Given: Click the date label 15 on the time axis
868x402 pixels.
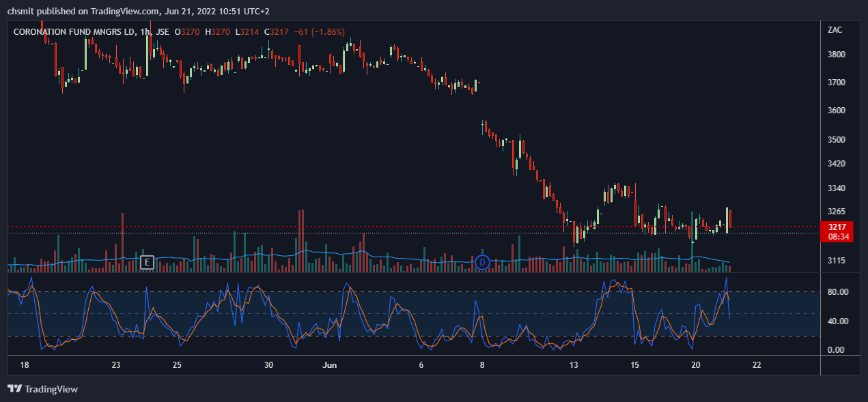Looking at the screenshot, I should point(634,365).
